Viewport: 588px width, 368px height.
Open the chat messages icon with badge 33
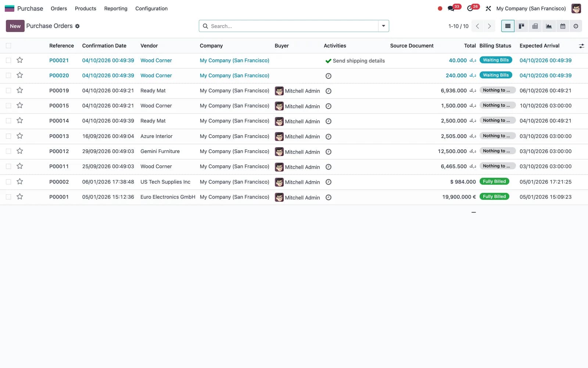click(x=451, y=8)
